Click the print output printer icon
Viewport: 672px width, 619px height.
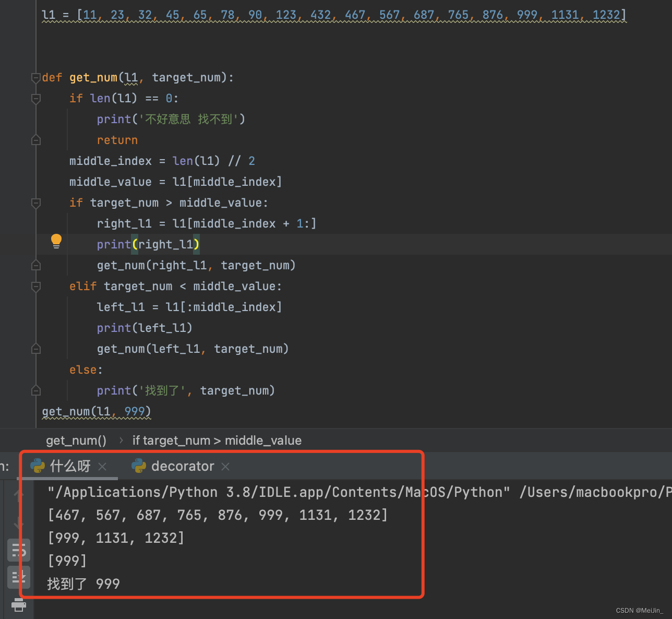pos(18,604)
